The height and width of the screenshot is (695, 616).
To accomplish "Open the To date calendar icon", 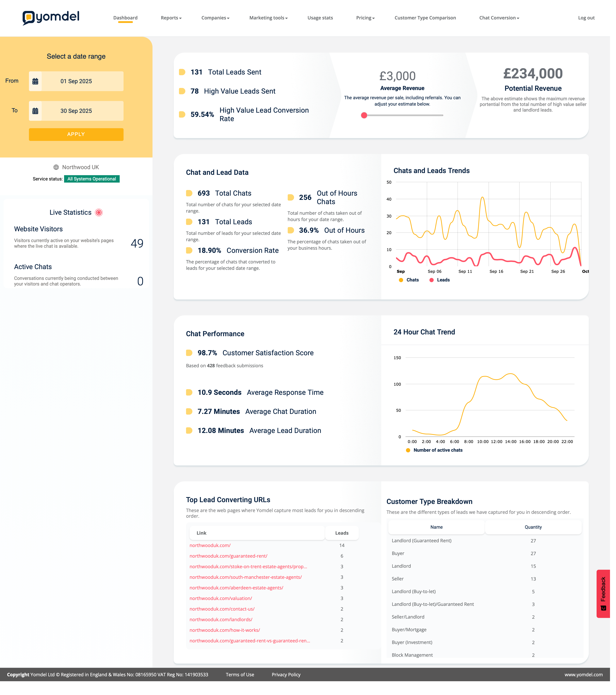I will (x=35, y=111).
